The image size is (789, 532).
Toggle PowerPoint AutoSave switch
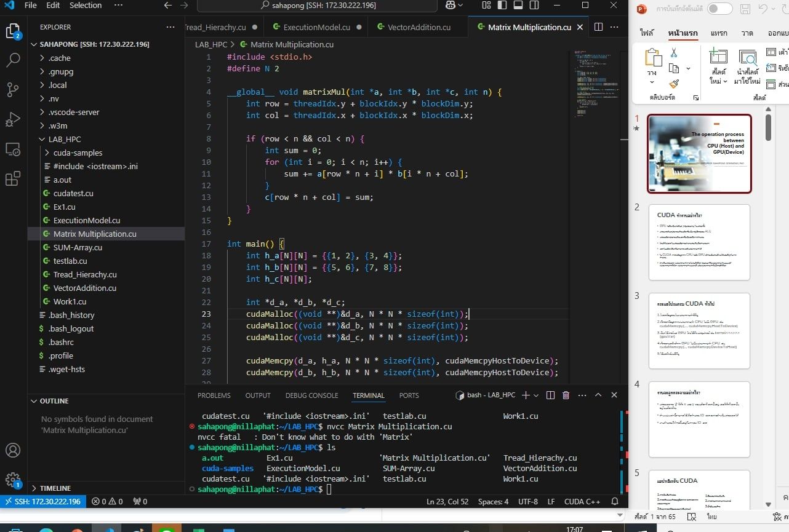pos(719,9)
